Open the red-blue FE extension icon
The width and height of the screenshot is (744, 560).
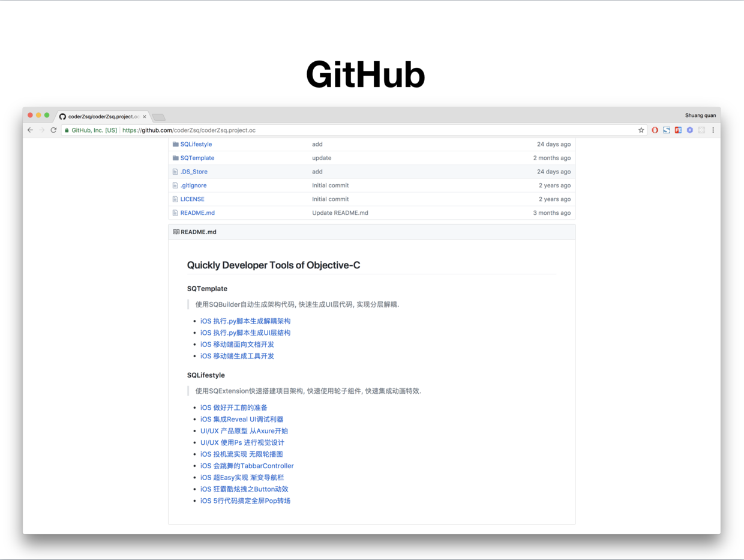tap(678, 130)
